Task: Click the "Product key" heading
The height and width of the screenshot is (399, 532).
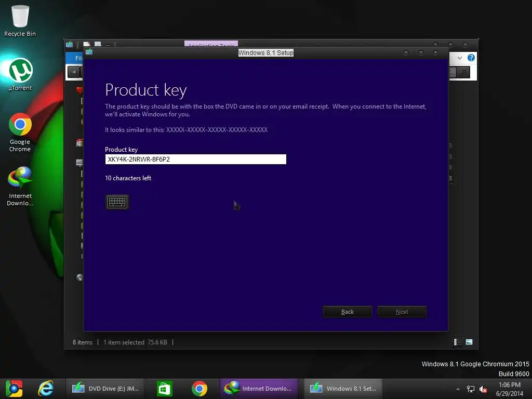Action: (x=146, y=90)
